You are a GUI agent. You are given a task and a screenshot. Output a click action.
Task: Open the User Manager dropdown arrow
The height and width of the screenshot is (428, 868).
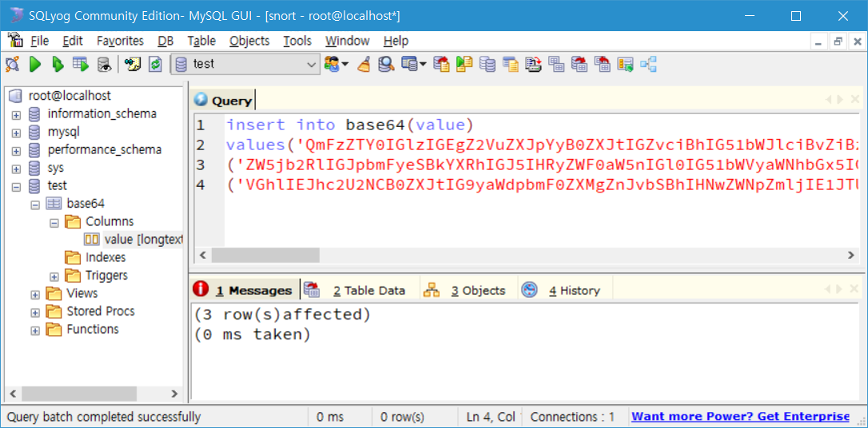[x=344, y=64]
